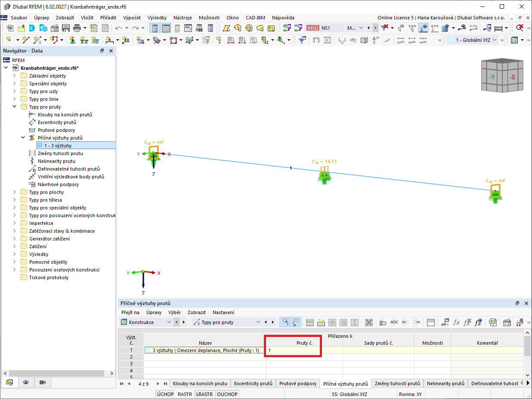Open the Konstrukce dropdown in table panel
The height and width of the screenshot is (399, 532).
pyautogui.click(x=146, y=322)
